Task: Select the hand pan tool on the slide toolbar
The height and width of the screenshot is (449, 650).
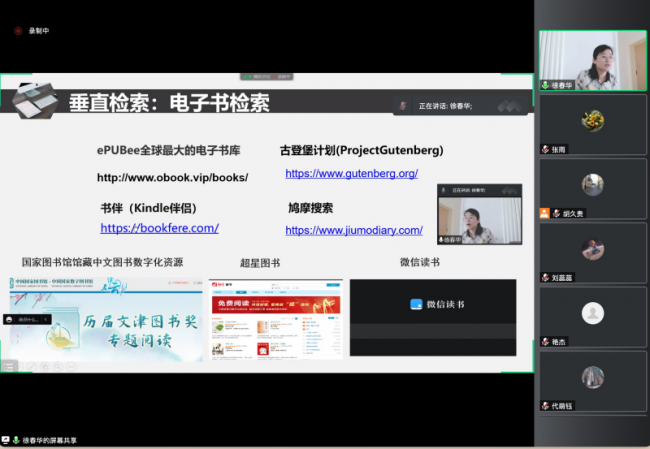Action: (x=45, y=366)
